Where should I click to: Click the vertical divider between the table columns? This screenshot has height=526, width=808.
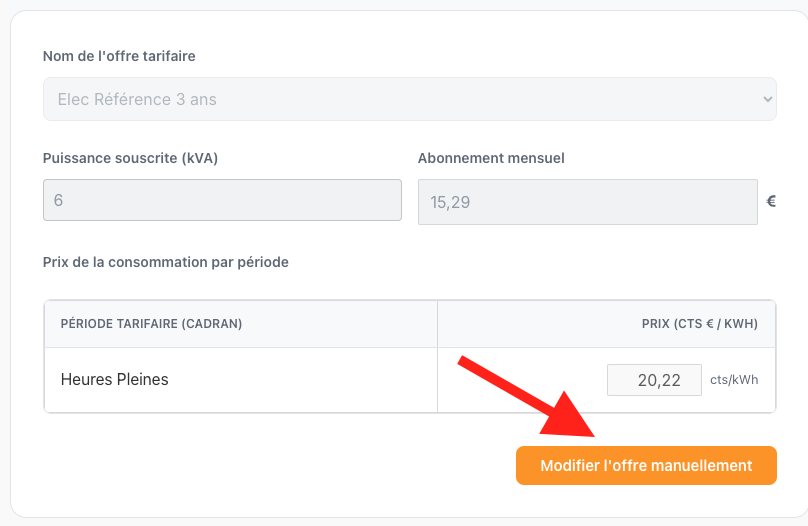pyautogui.click(x=437, y=380)
